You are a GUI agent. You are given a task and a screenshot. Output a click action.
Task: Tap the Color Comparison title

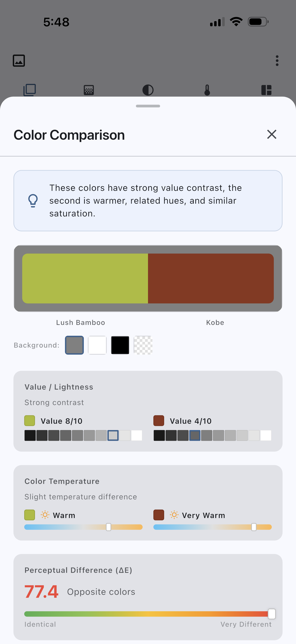69,135
